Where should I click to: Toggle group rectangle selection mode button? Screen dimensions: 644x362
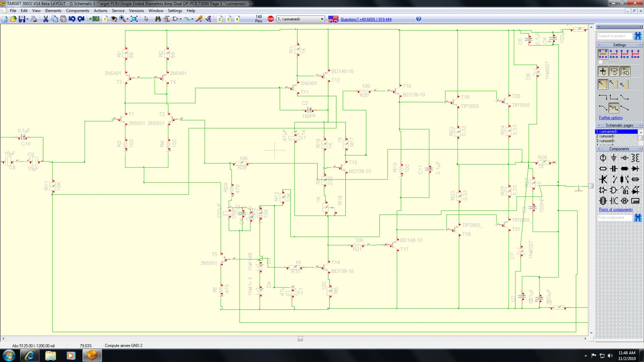click(625, 71)
